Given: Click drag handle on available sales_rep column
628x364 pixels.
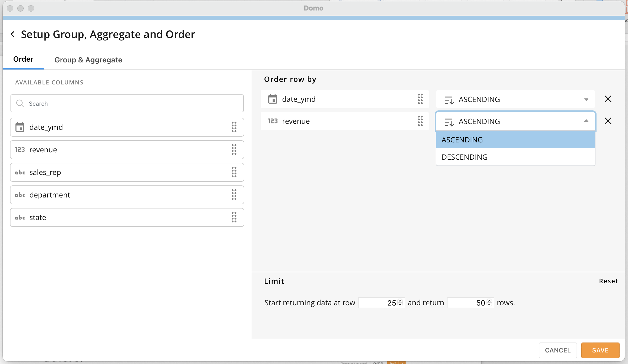Looking at the screenshot, I should (234, 172).
